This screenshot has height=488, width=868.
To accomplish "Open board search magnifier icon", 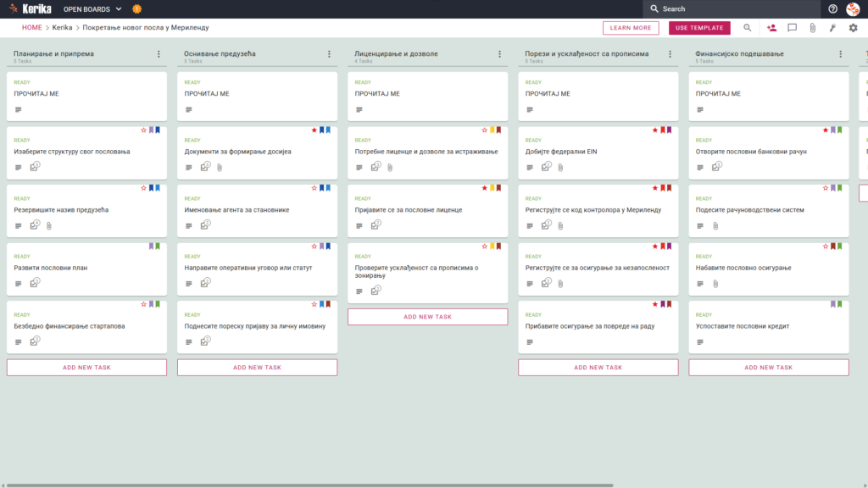I will [748, 28].
